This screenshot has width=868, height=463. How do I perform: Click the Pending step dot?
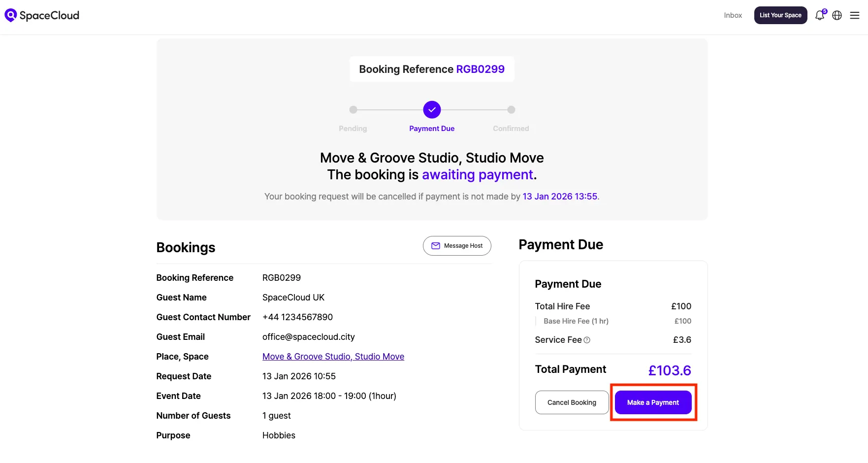[x=353, y=109]
